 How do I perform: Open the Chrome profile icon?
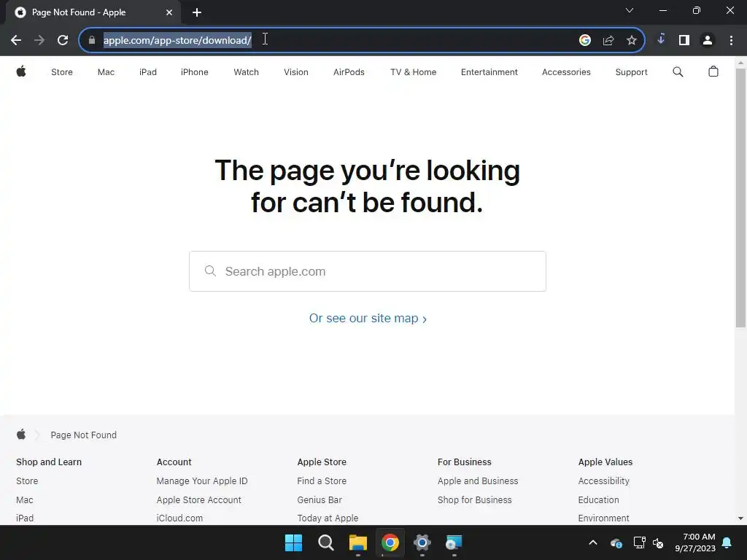pos(708,40)
